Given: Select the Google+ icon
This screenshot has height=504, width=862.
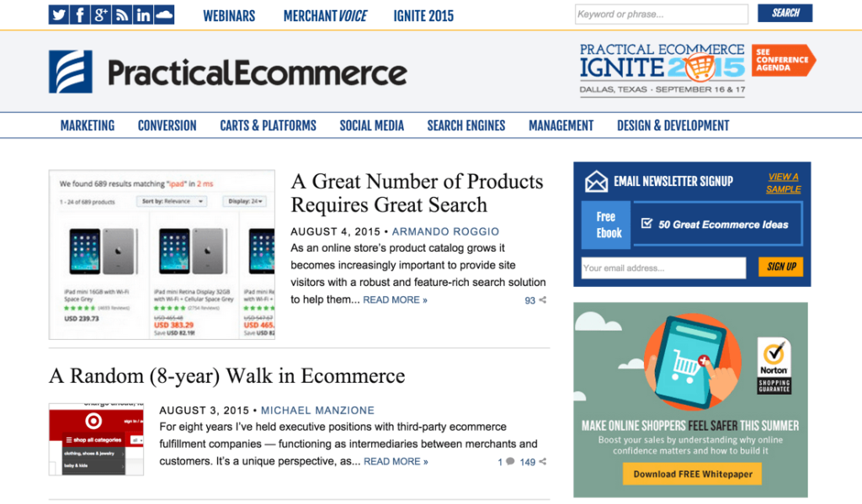Looking at the screenshot, I should 101,13.
